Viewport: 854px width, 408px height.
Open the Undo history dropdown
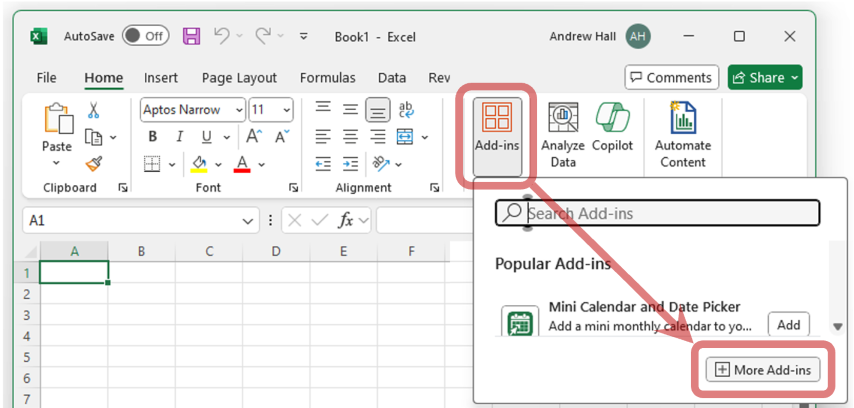[x=240, y=36]
